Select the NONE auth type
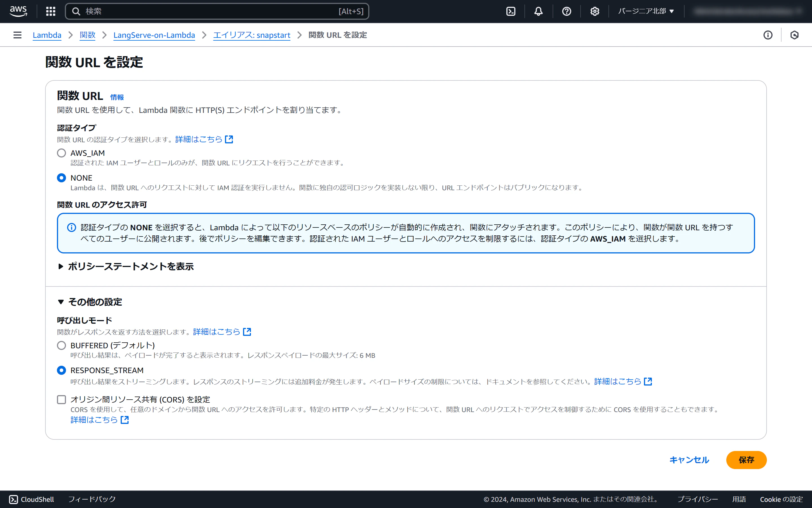This screenshot has width=812, height=508. point(61,178)
